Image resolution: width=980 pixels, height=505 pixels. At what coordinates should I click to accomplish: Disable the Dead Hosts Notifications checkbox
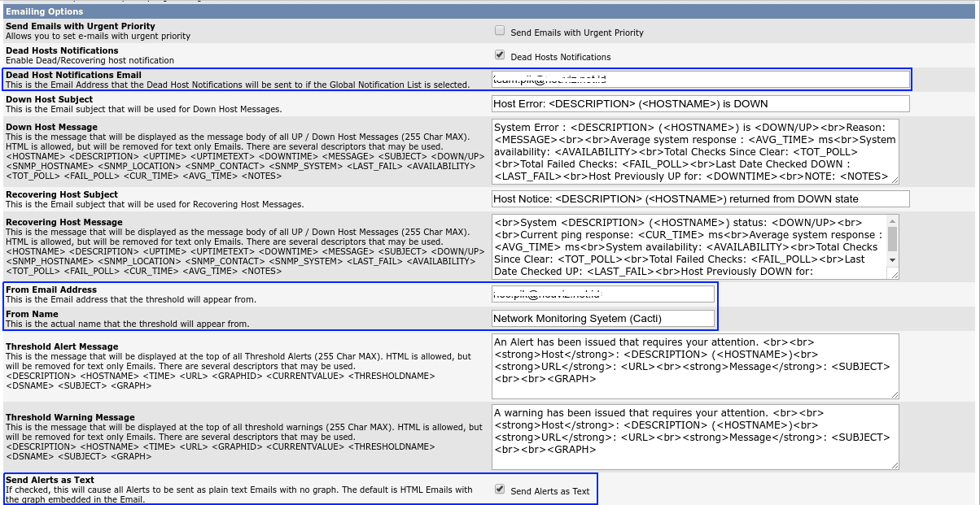click(499, 54)
